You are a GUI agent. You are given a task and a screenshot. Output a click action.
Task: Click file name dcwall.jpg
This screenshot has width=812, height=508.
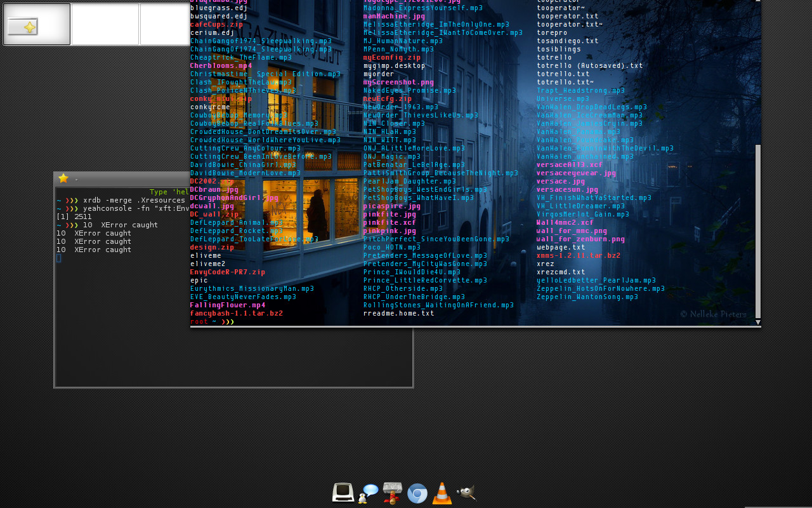tap(212, 206)
